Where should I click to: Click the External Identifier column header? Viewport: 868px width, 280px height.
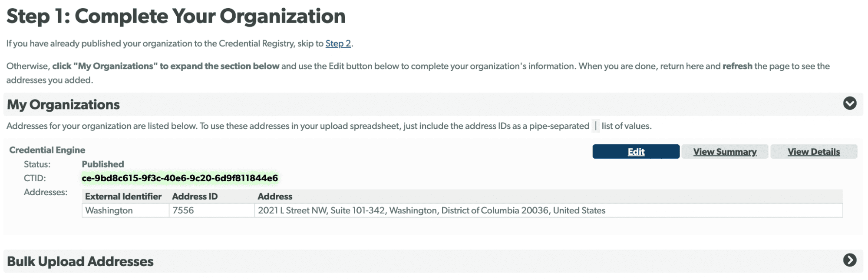coord(124,196)
